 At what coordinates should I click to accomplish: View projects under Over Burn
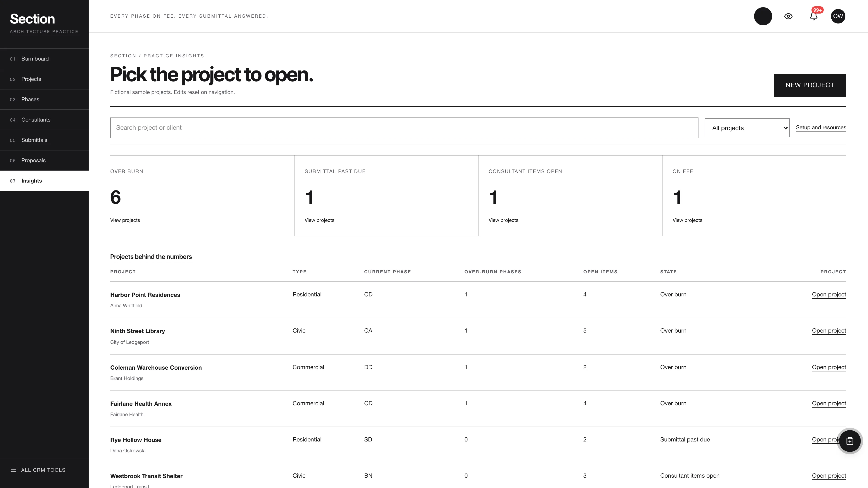tap(125, 220)
